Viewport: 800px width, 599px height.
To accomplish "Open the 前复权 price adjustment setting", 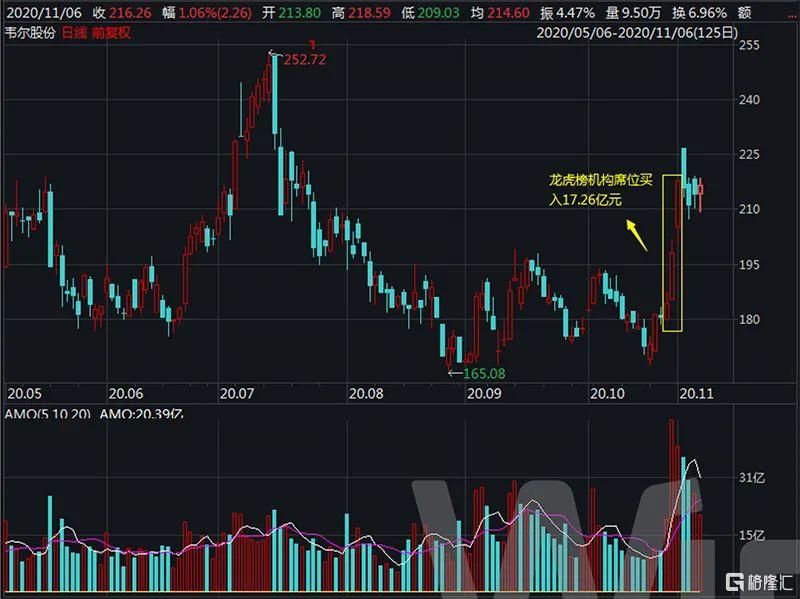I will [111, 33].
